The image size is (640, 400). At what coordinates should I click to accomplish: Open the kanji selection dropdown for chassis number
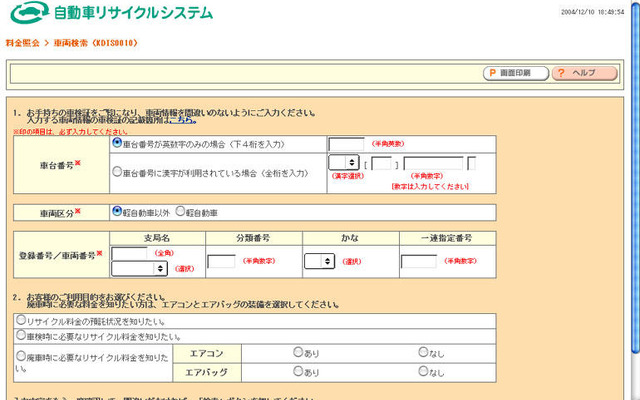tap(343, 162)
